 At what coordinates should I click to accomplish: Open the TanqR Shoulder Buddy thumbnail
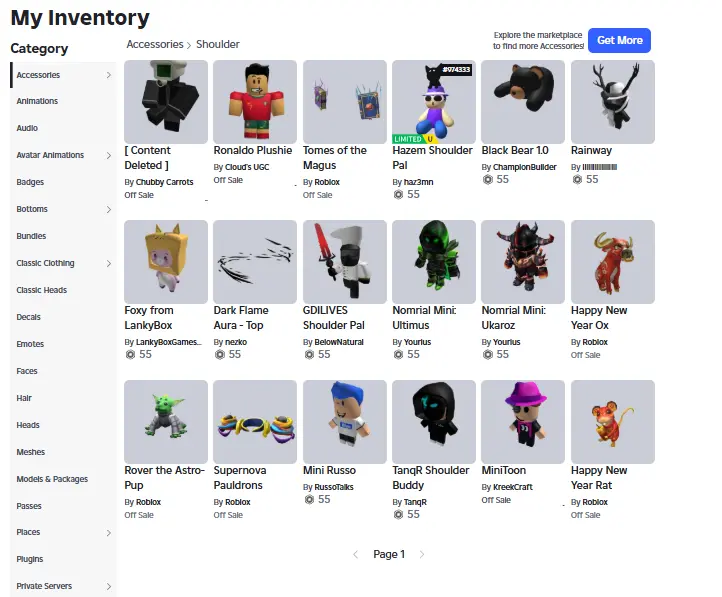(434, 422)
